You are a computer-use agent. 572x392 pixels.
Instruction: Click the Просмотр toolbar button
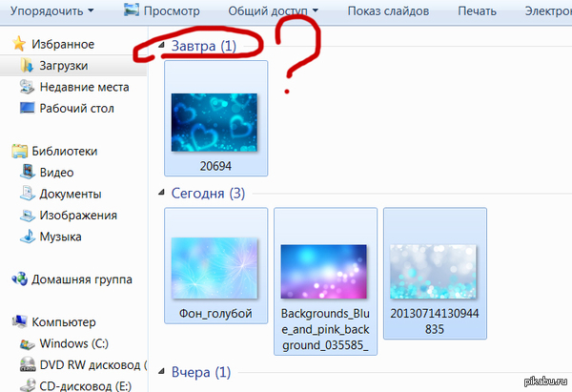click(x=162, y=10)
